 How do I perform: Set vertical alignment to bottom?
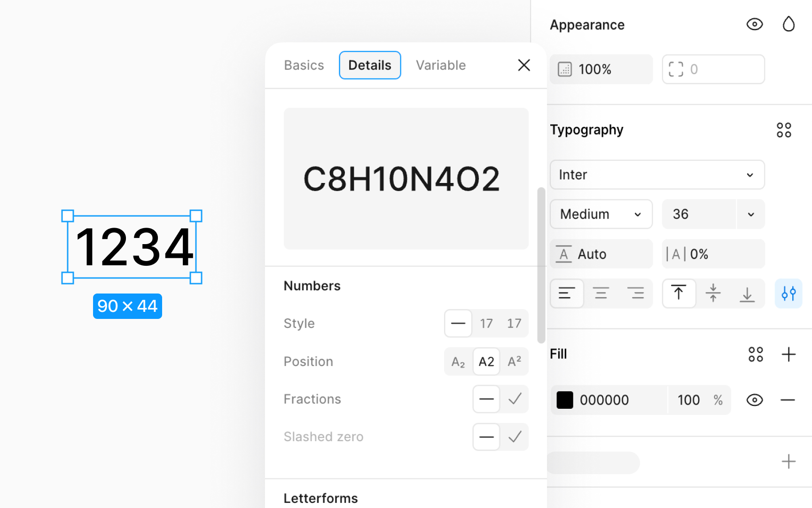pyautogui.click(x=747, y=293)
